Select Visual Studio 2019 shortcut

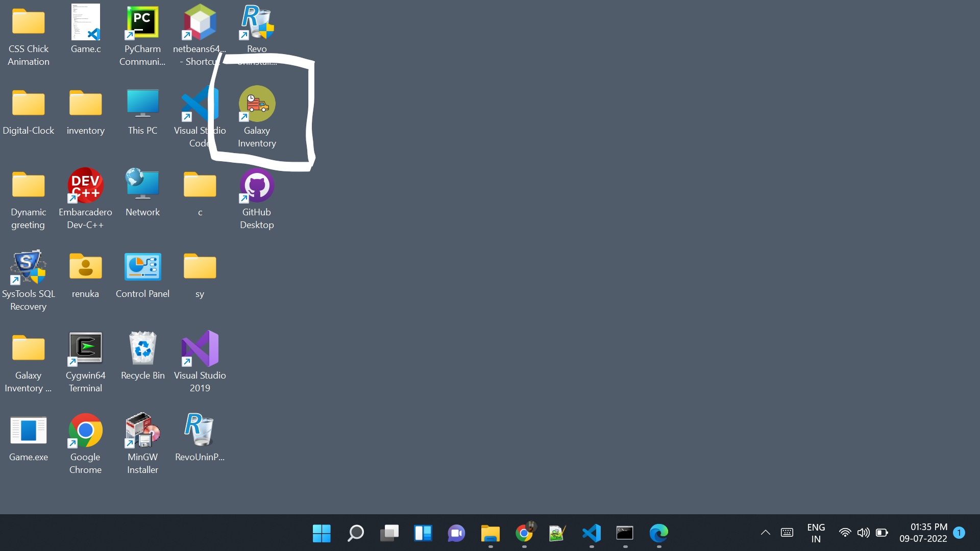click(x=200, y=362)
